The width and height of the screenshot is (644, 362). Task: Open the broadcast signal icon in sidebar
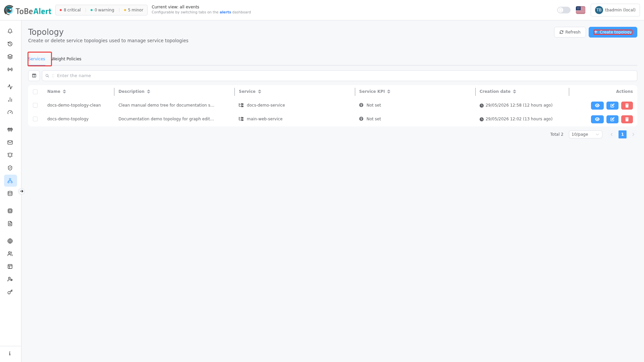coord(10,69)
